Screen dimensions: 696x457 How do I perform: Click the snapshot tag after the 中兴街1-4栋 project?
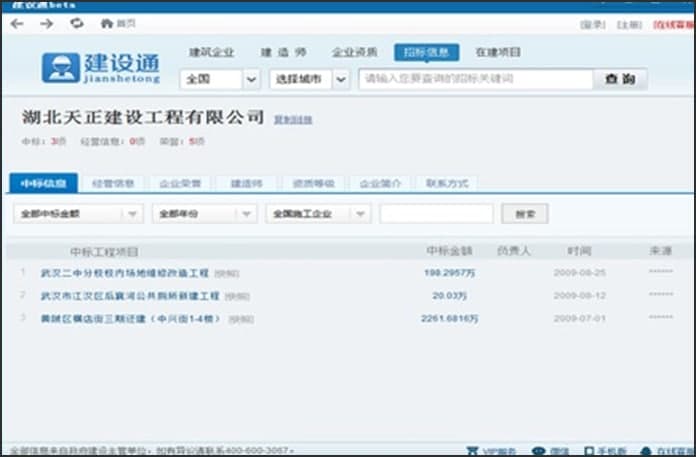click(x=241, y=319)
